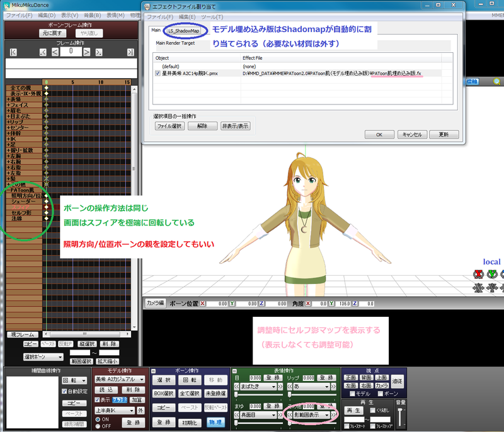Collapse the PAToon肌 bone group

tap(9, 190)
